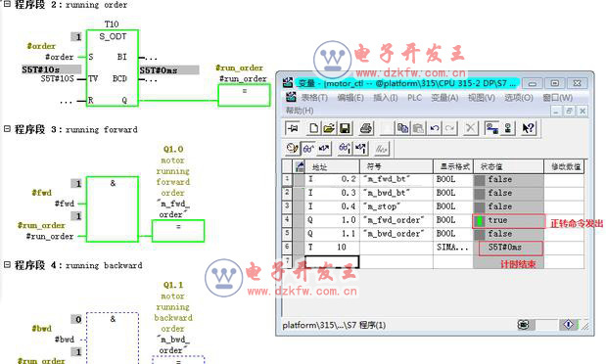Collapse program segment 4 running backward

tap(7, 265)
